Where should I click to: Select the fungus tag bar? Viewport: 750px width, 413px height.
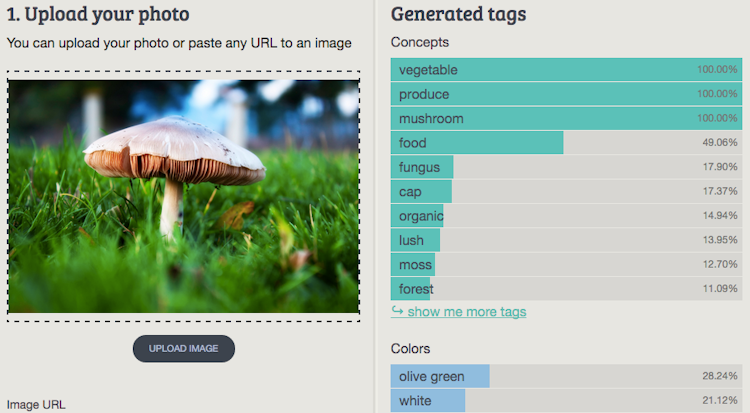tap(566, 167)
